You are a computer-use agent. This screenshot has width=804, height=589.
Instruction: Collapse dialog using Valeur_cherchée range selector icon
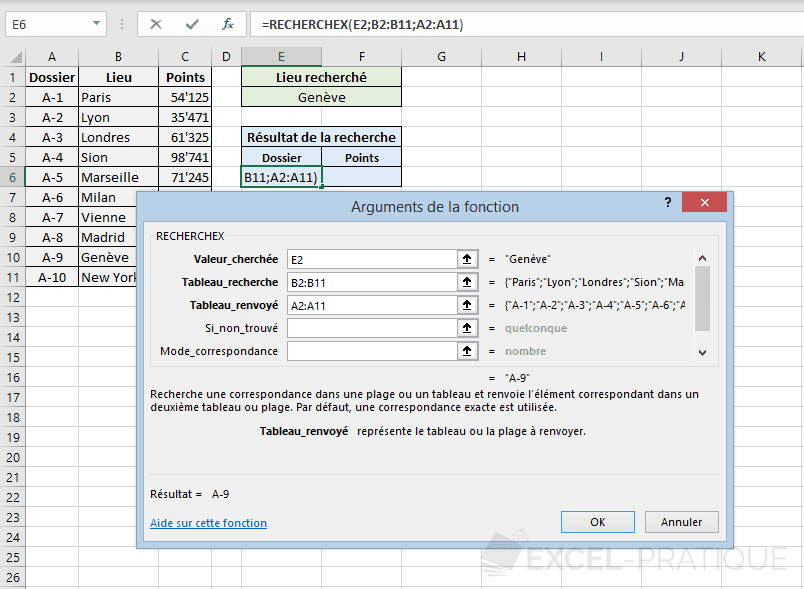(466, 259)
